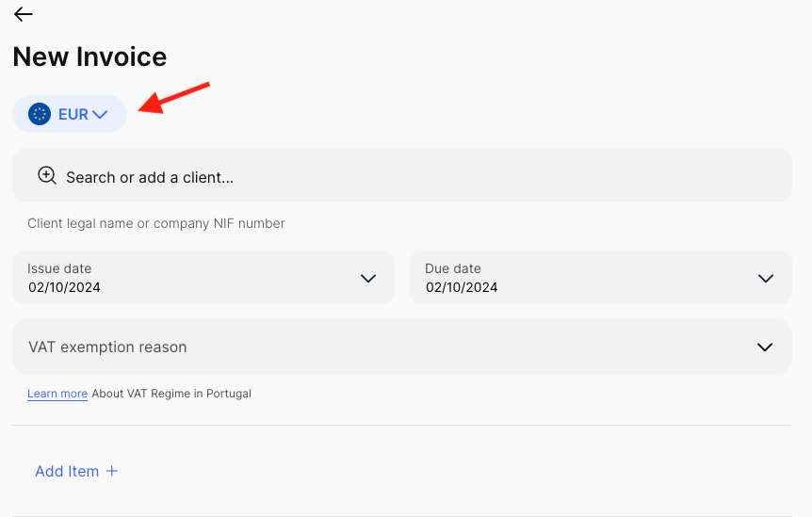Click the EU flag currency icon
The width and height of the screenshot is (812, 517).
click(40, 114)
